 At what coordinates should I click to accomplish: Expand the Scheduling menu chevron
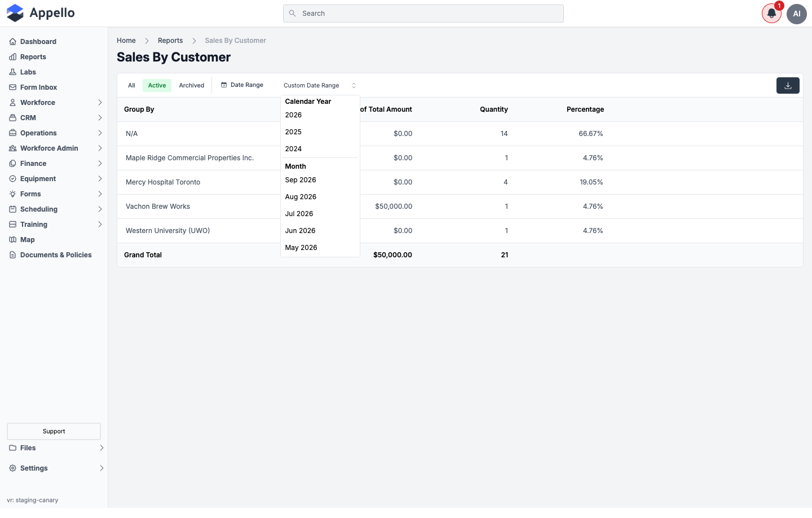click(x=100, y=209)
